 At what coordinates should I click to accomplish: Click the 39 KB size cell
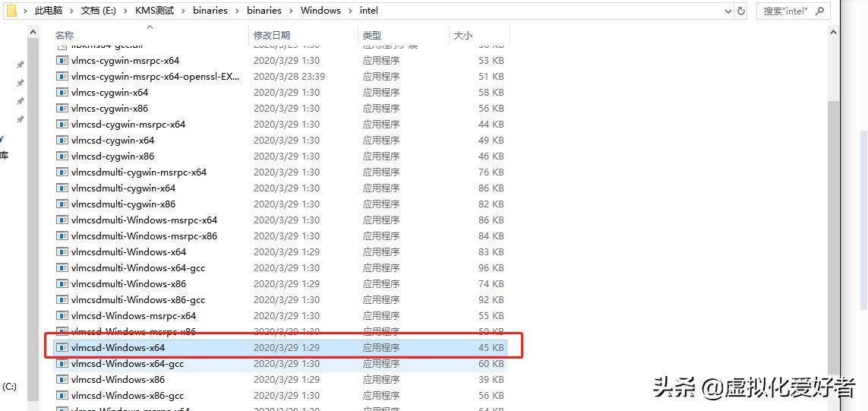(x=491, y=380)
